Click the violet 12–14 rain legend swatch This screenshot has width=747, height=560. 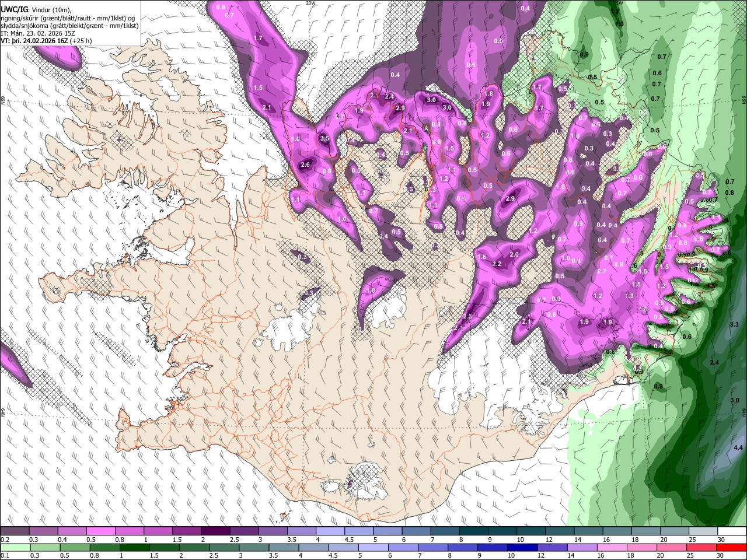553,548
